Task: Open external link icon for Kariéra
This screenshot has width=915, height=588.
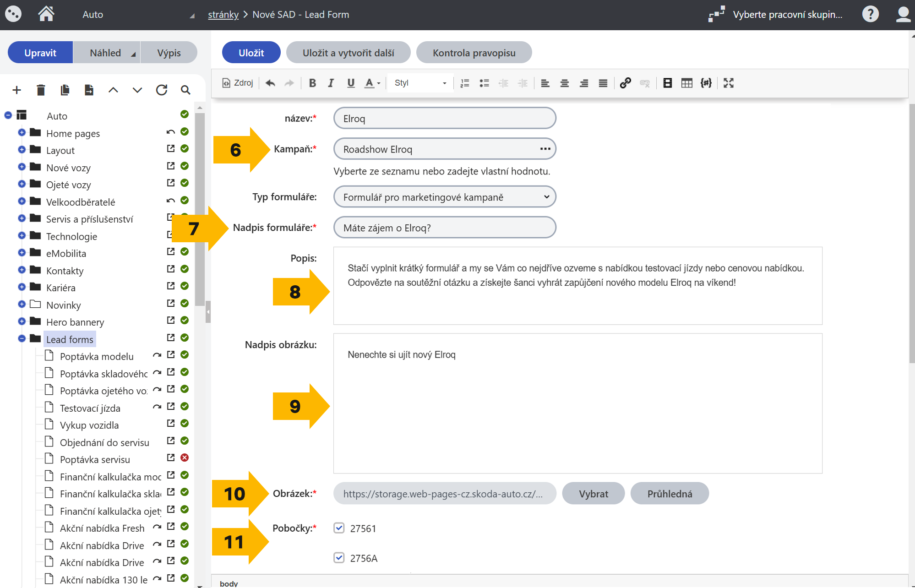Action: point(171,286)
